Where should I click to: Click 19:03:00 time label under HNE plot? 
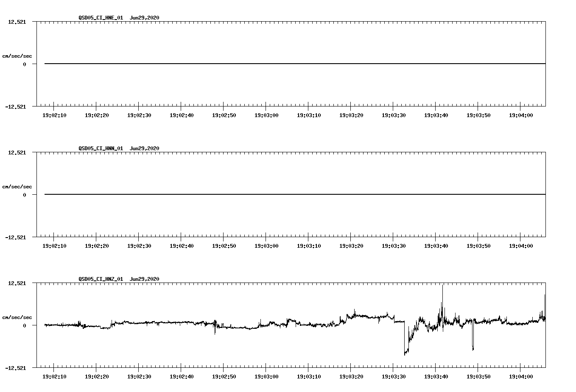(x=266, y=115)
